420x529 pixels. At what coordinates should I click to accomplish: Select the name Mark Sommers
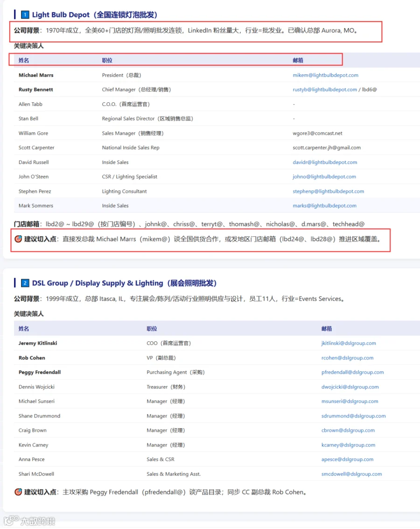[x=36, y=206]
